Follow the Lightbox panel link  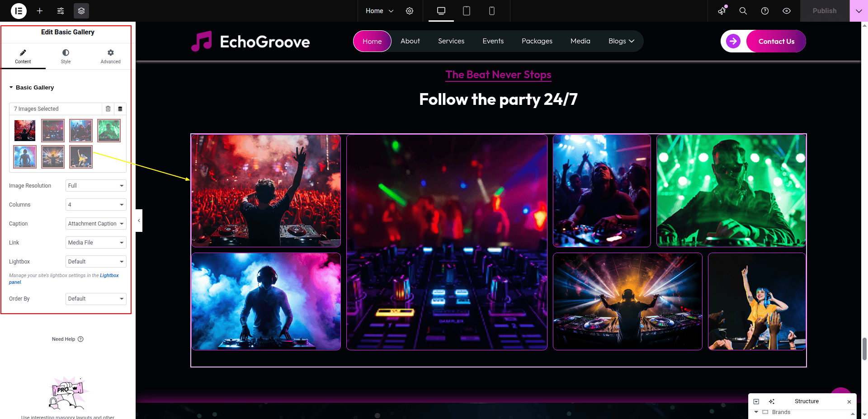click(x=109, y=275)
